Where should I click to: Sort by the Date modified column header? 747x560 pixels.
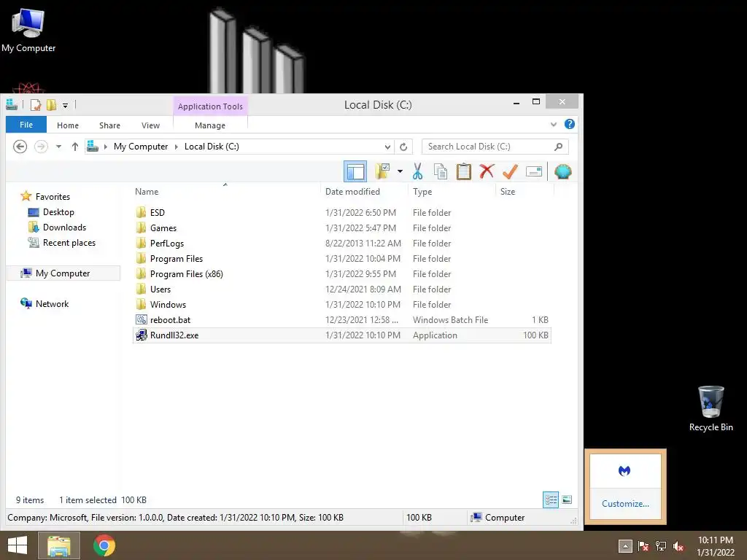pos(352,192)
